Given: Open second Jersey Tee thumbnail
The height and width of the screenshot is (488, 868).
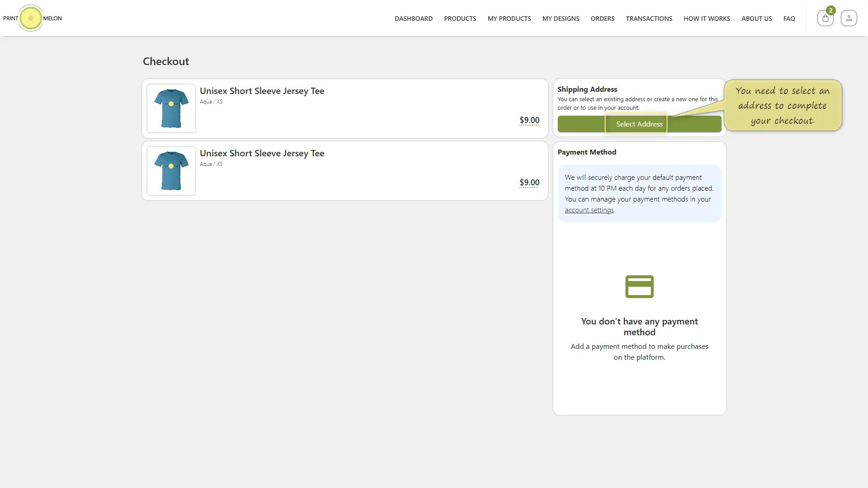Looking at the screenshot, I should click(x=171, y=171).
